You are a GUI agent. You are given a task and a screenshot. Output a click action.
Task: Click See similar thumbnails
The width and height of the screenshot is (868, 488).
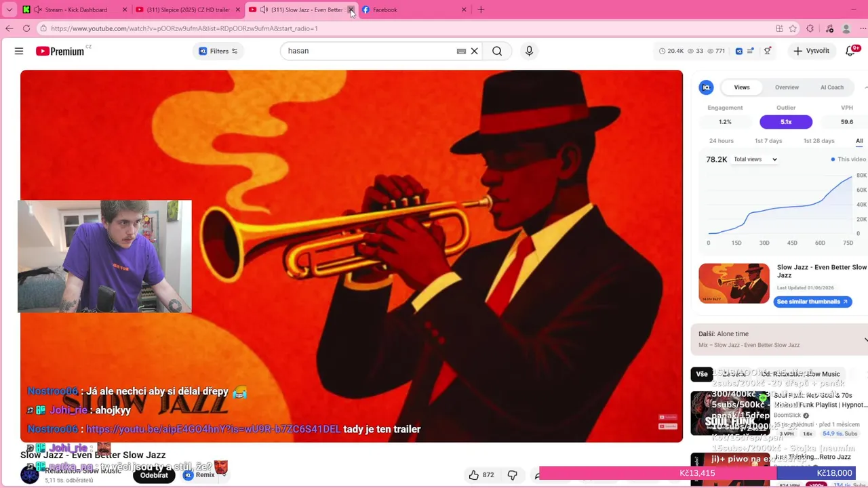coord(812,302)
